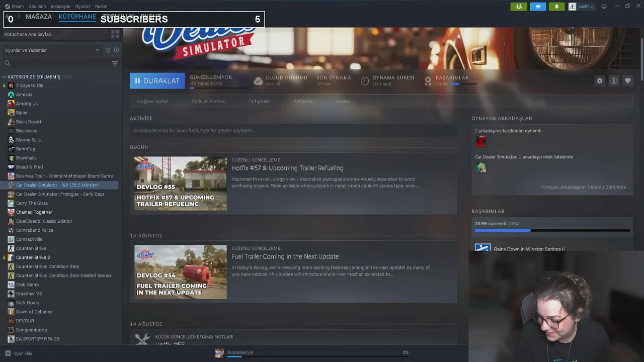This screenshot has width=644, height=362.
Task: Select EA SPORTS FIFA 23 entry
Action: 38,339
